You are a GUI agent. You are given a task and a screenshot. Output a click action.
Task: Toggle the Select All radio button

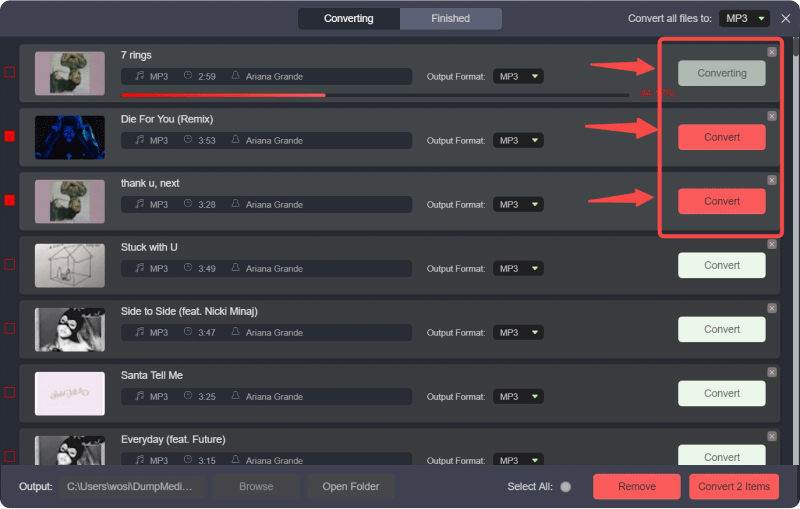tap(565, 487)
